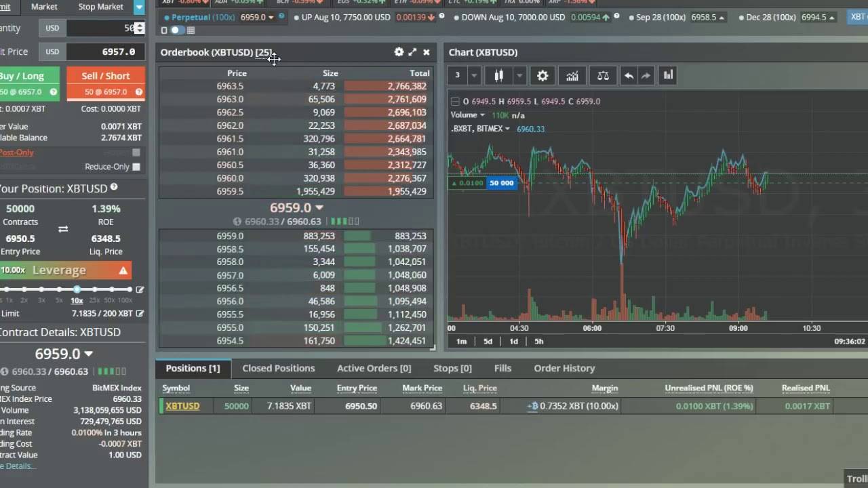868x488 pixels.
Task: Open order type dropdown arrow
Action: (x=139, y=7)
